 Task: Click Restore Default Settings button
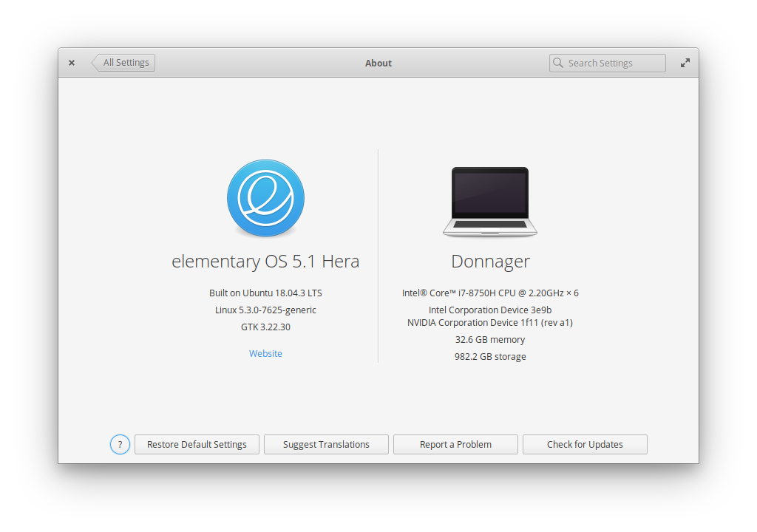click(x=197, y=445)
